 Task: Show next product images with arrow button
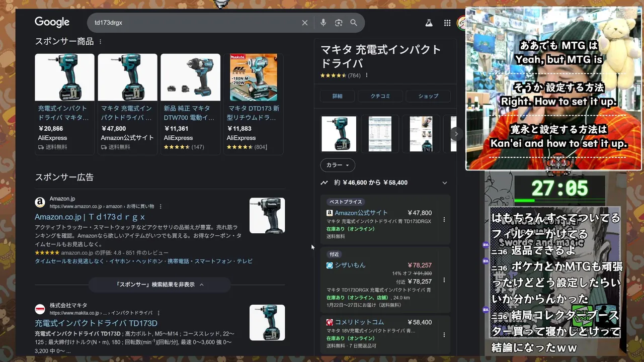tap(456, 134)
